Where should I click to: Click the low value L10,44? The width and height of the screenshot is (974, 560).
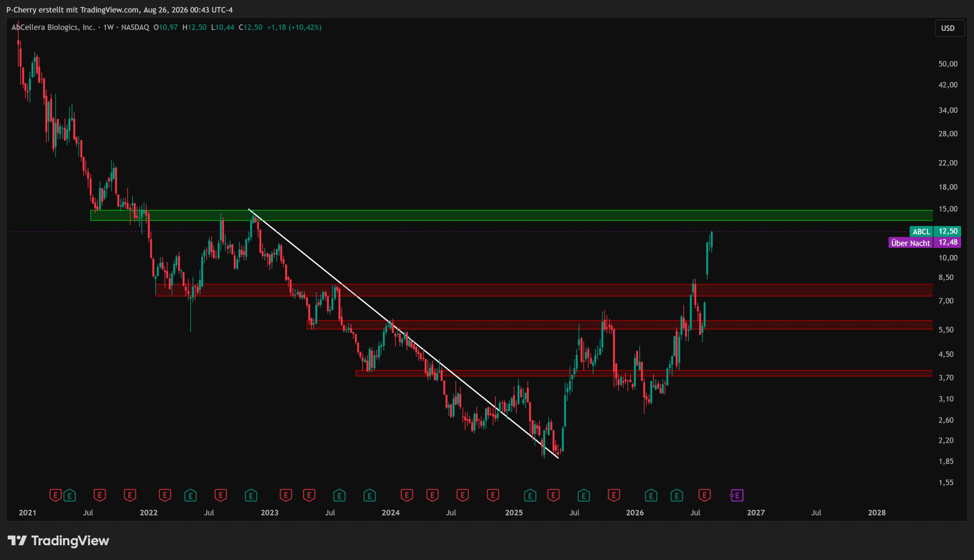223,27
